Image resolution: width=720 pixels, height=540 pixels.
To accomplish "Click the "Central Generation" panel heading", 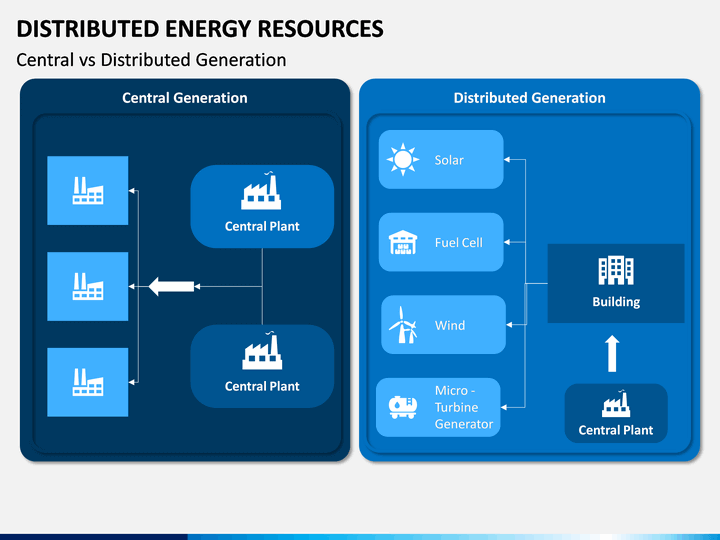I will (x=185, y=98).
